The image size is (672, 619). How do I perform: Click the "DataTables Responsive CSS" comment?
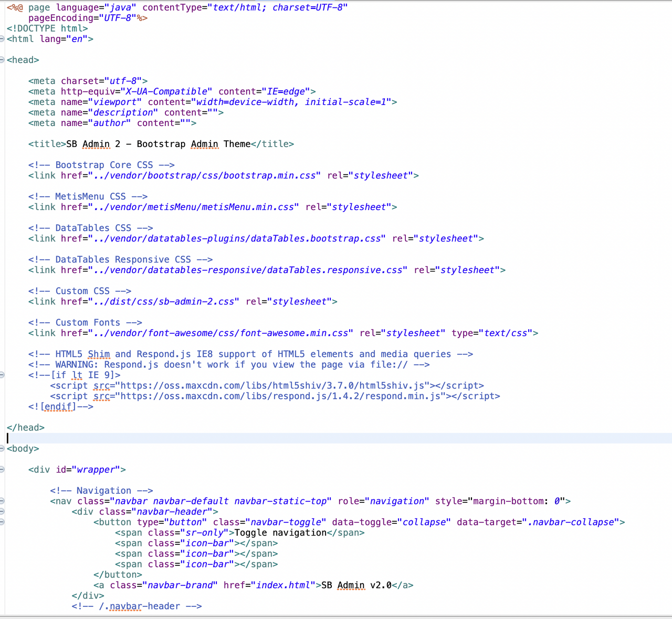pyautogui.click(x=121, y=259)
